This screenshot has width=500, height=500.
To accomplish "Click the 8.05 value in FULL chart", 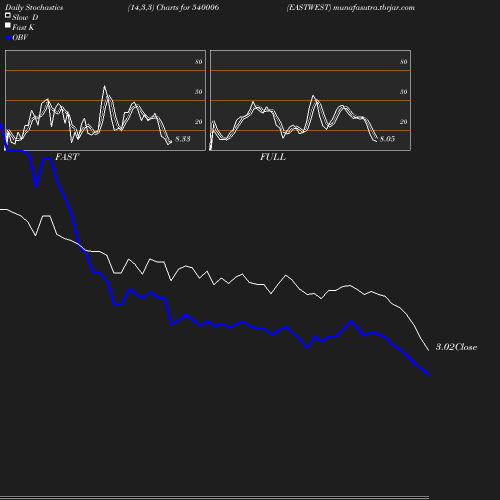I will 387,139.
